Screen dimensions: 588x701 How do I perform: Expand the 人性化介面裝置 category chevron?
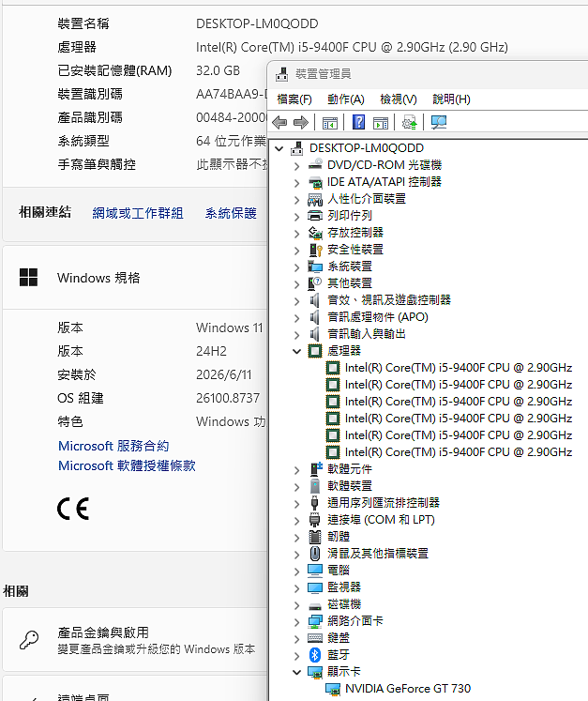(x=296, y=200)
